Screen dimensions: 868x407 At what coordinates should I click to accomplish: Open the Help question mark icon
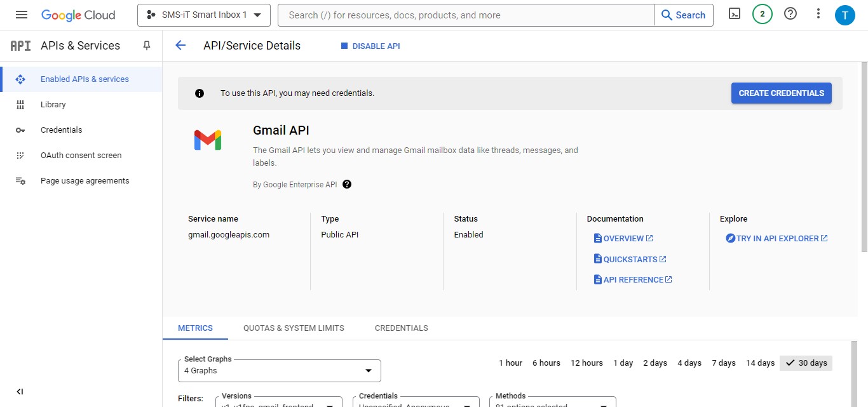(790, 13)
